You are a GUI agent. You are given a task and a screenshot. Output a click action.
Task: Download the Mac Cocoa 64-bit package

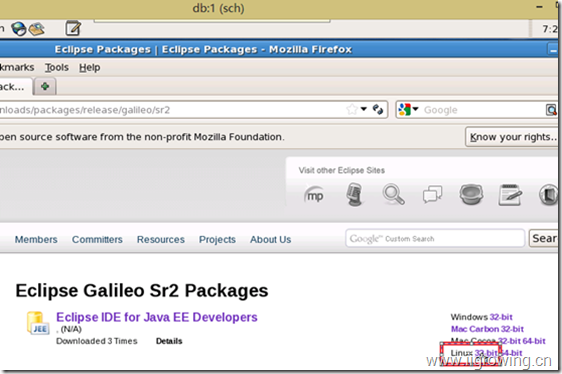tap(534, 341)
